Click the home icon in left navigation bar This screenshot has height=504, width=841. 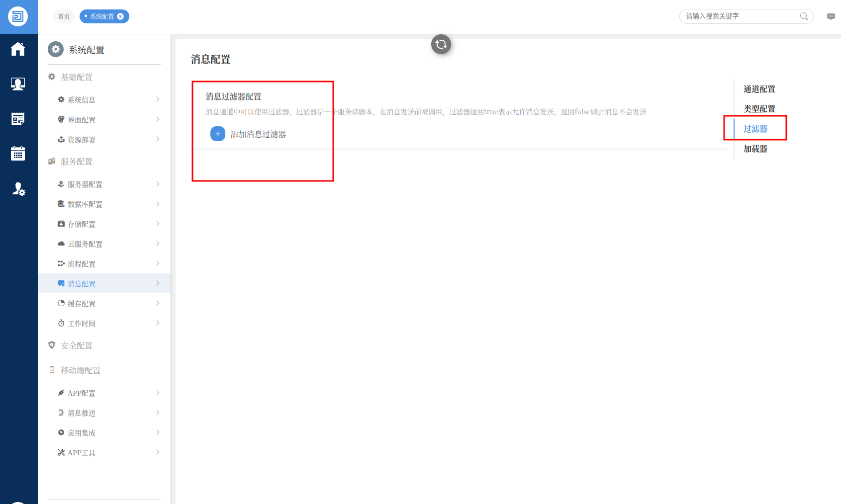(18, 49)
